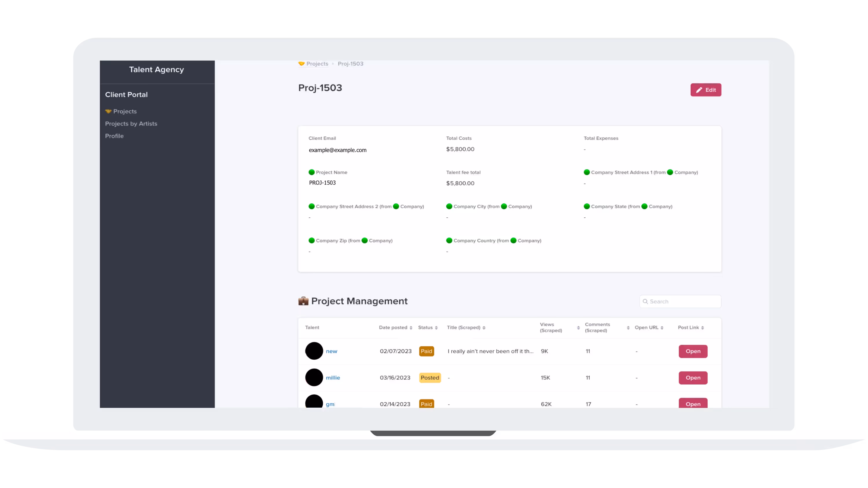The height and width of the screenshot is (488, 868).
Task: Click the Client Portal heading
Action: coord(126,95)
